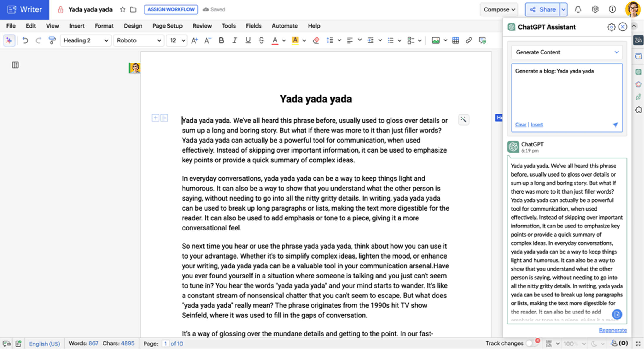The height and width of the screenshot is (349, 644).
Task: Toggle strikethrough formatting
Action: click(261, 40)
